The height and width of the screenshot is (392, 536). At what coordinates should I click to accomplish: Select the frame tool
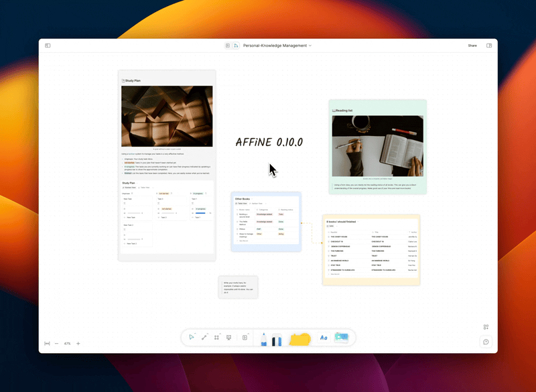[x=216, y=337]
